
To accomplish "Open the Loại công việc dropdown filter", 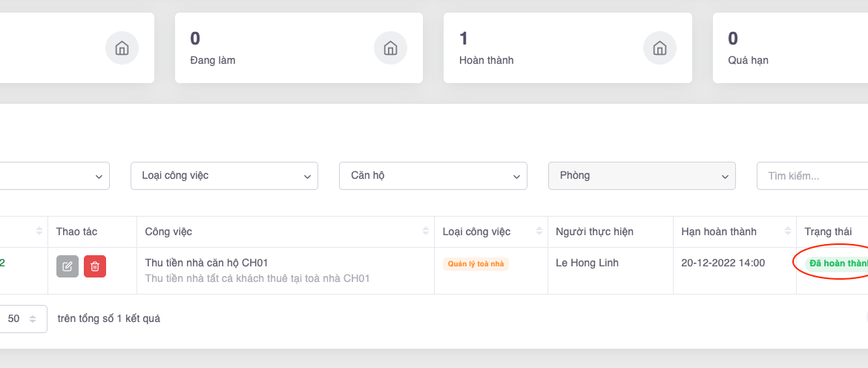I will pos(224,176).
